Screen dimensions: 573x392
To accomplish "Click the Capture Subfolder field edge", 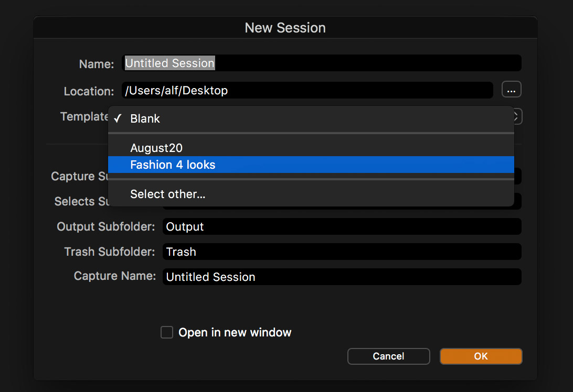I will pyautogui.click(x=518, y=176).
